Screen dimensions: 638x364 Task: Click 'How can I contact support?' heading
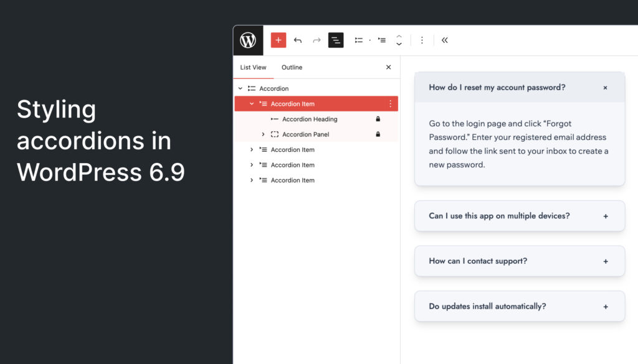[x=478, y=261]
